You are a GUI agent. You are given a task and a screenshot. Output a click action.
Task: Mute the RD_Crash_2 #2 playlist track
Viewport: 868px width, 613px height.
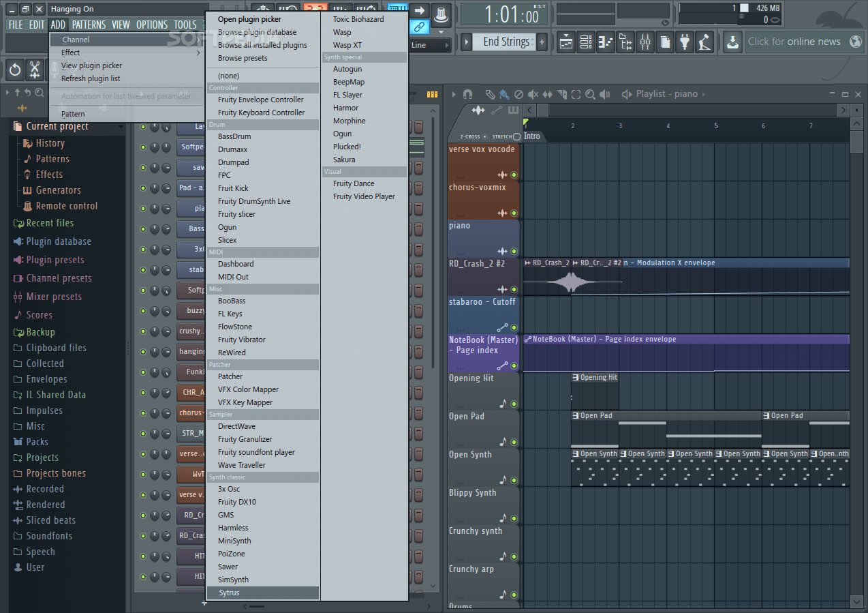pyautogui.click(x=514, y=290)
